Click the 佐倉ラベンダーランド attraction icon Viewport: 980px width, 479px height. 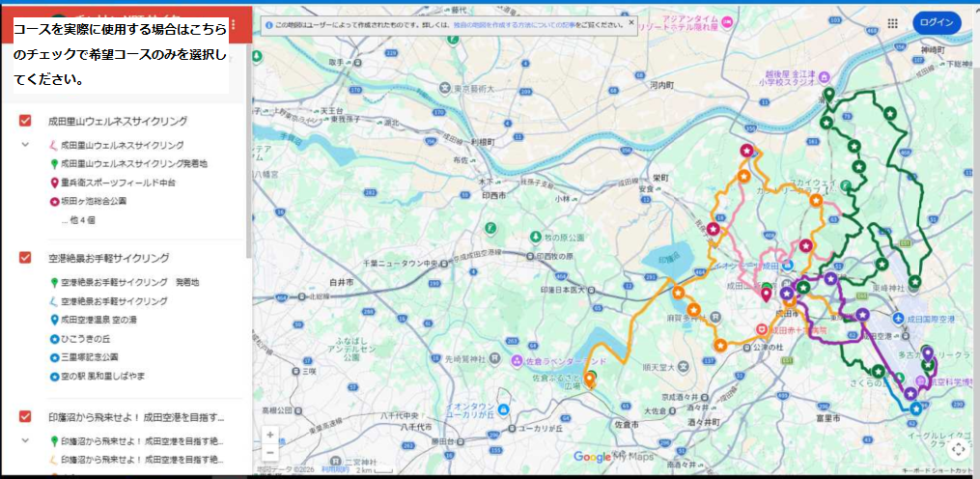517,360
